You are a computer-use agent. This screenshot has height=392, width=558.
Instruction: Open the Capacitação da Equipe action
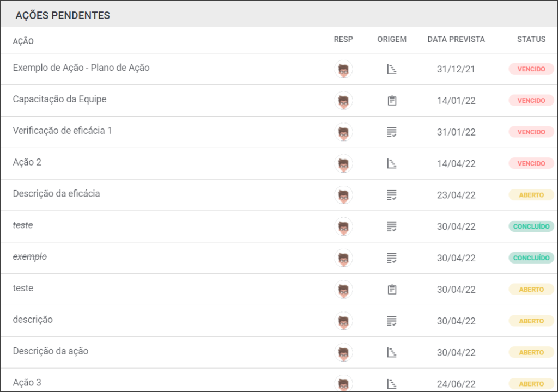(x=59, y=99)
